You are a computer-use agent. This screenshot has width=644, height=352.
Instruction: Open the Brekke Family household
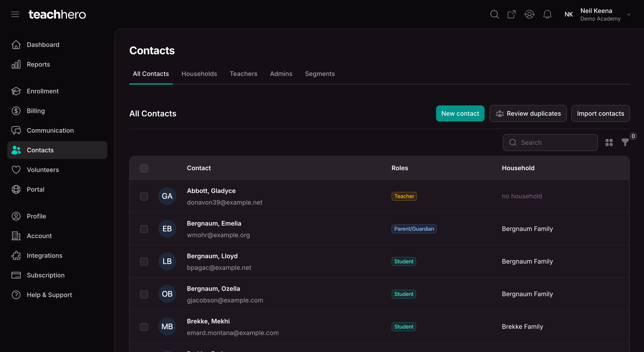tap(523, 327)
